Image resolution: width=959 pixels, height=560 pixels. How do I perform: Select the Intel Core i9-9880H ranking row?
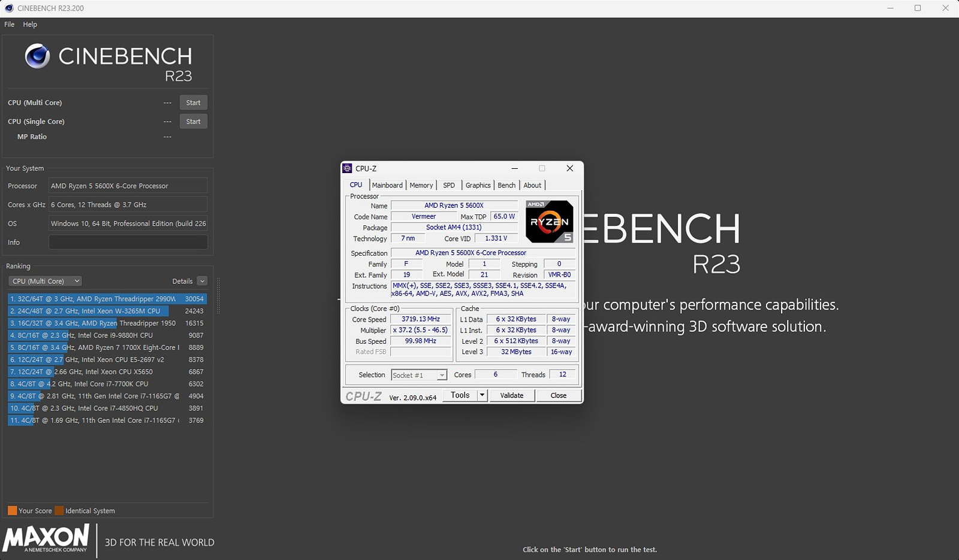[107, 335]
